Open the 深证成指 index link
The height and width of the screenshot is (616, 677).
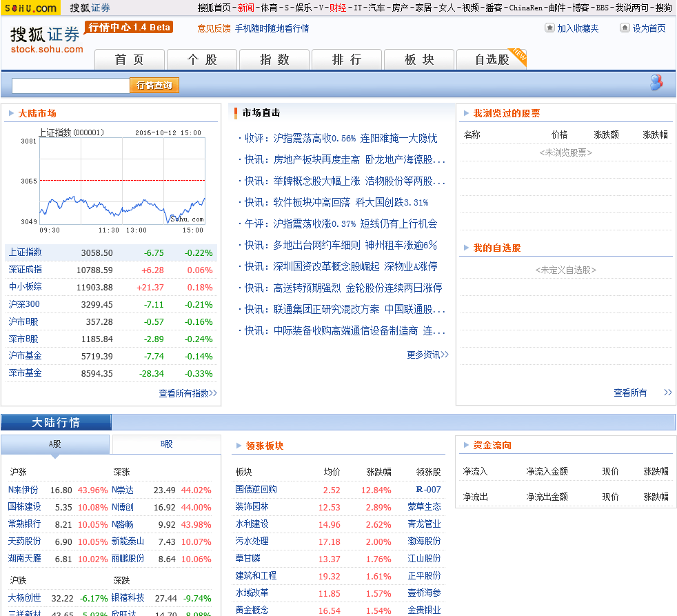25,270
